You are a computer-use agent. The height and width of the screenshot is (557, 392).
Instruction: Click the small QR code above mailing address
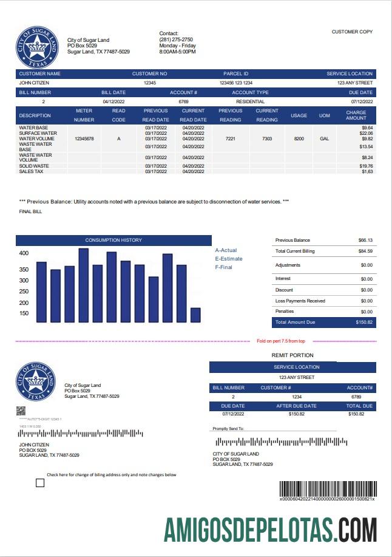(x=22, y=411)
